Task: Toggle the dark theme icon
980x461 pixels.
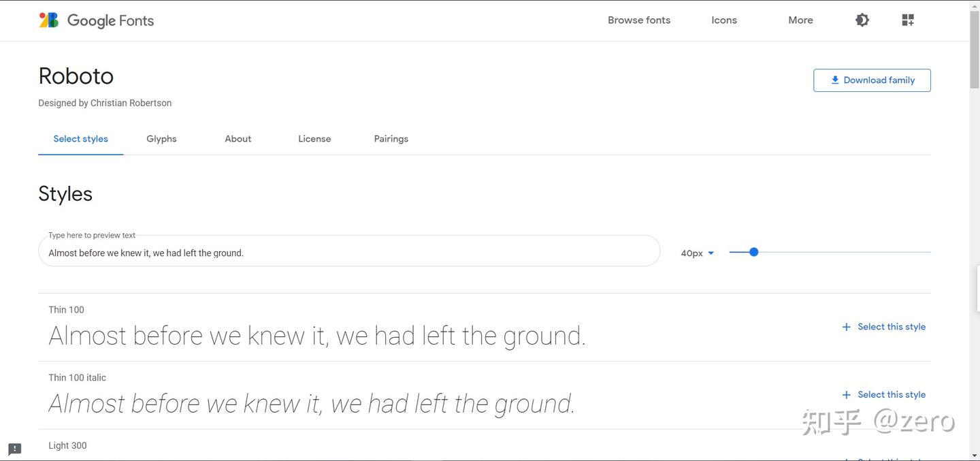Action: [x=862, y=20]
